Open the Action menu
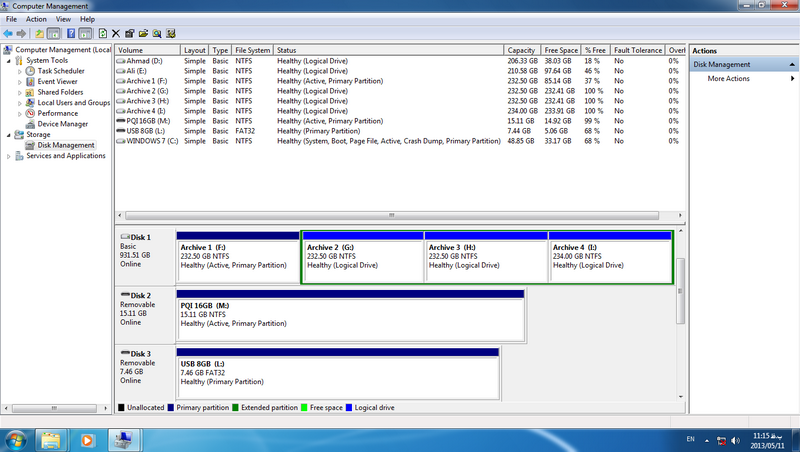The height and width of the screenshot is (452, 800). pyautogui.click(x=36, y=19)
